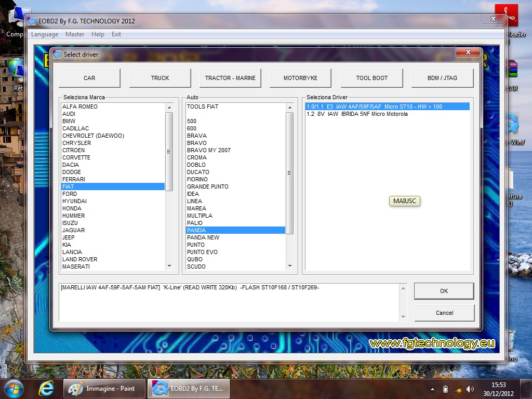Close the Select driver dialog
Screen dimensions: 532x399
(x=468, y=52)
